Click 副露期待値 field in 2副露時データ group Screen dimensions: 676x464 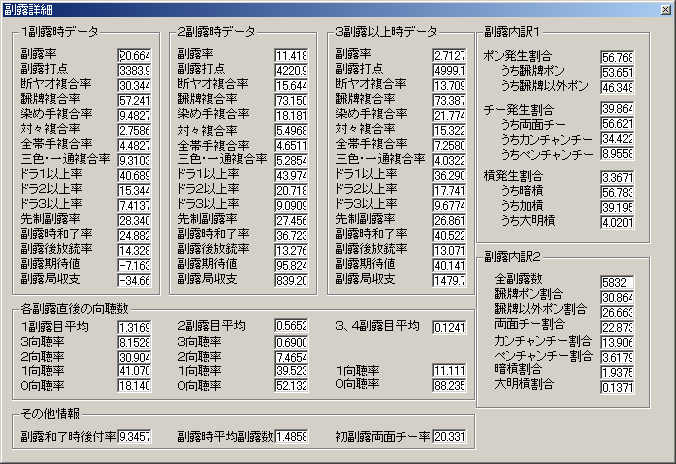tap(292, 266)
